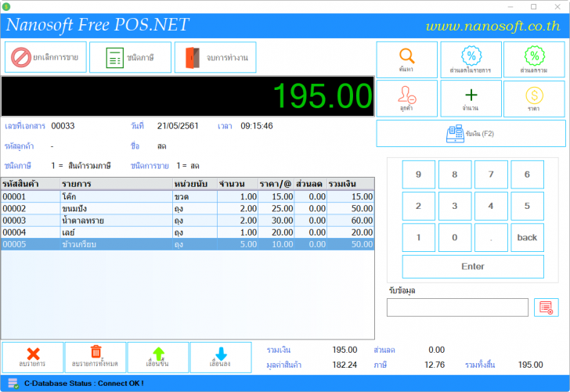The image size is (570, 392).
Task: Click the receive payment (F2) cash register button
Action: 471,134
